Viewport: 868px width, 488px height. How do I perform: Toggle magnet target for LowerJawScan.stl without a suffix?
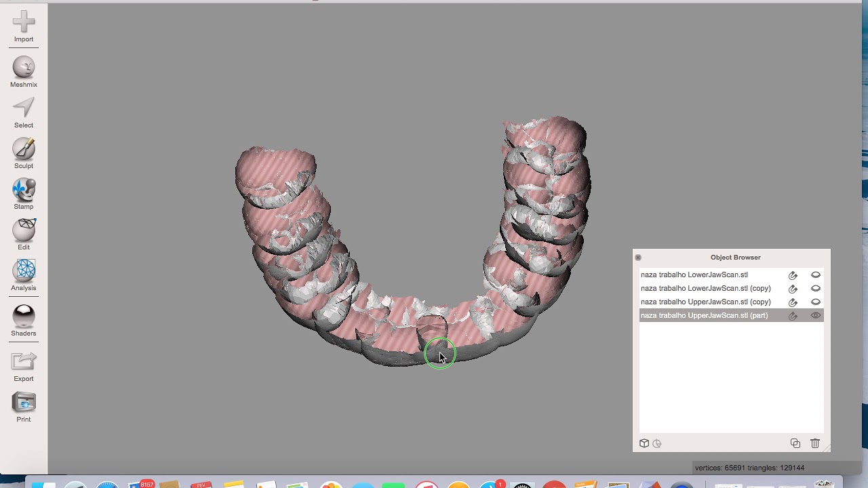[x=793, y=275]
